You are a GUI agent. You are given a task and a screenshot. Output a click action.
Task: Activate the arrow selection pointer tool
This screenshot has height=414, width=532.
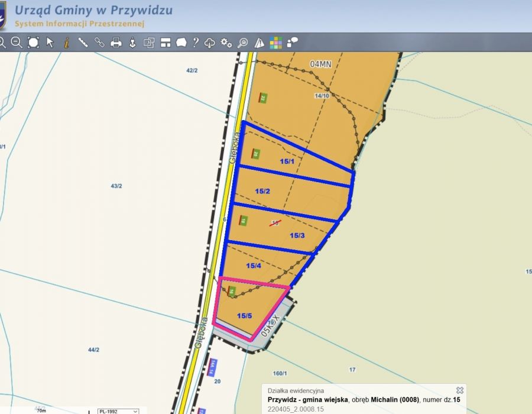pyautogui.click(x=50, y=42)
